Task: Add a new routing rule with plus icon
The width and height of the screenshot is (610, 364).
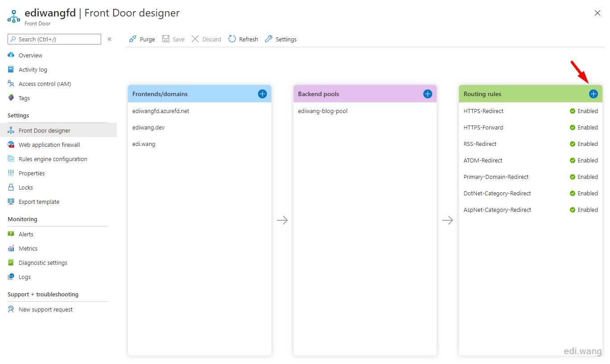Action: 594,94
